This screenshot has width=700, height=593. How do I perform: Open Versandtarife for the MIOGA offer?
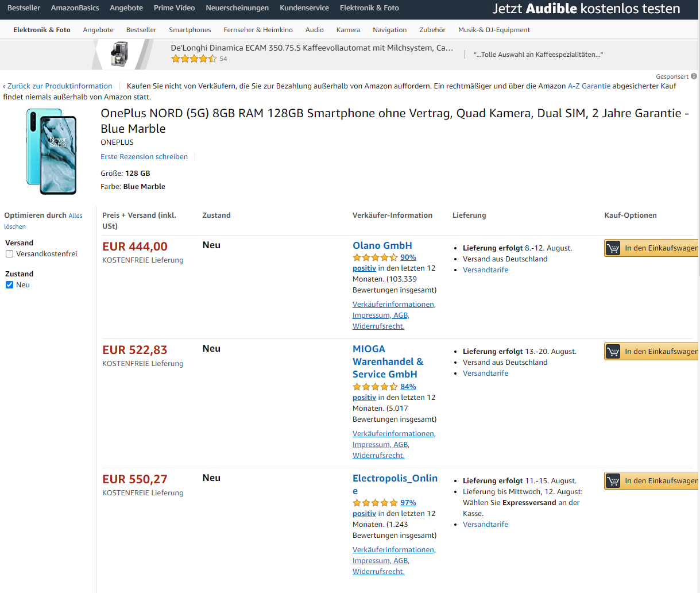486,373
